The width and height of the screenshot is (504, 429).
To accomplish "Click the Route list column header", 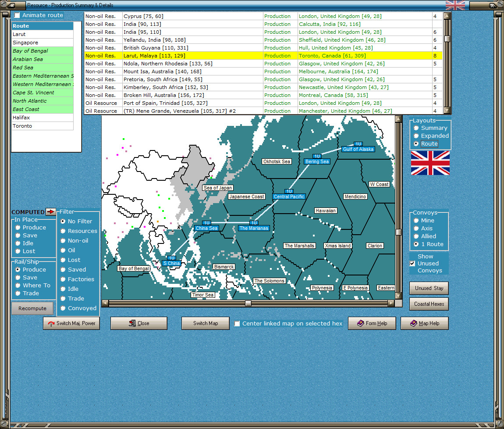I will pos(43,26).
